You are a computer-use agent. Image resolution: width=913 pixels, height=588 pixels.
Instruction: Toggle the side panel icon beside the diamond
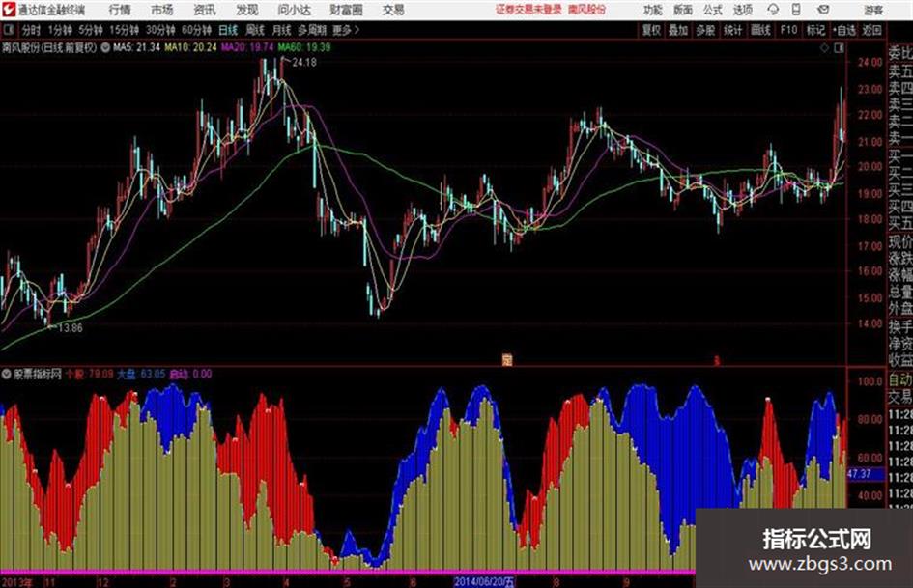(839, 48)
